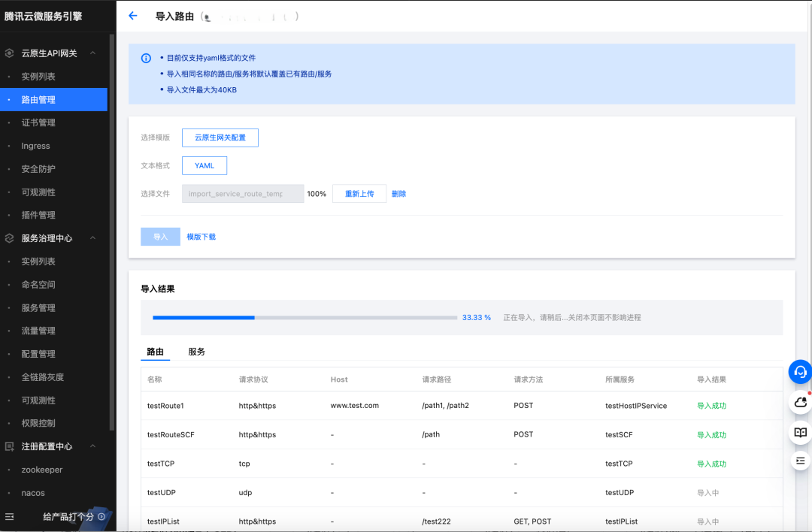Click the blue back arrow icon
This screenshot has height=532, width=812.
point(132,16)
